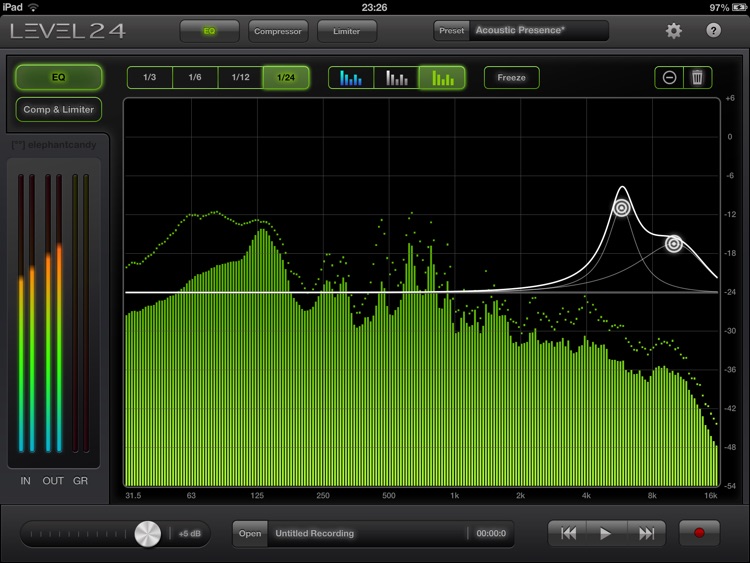Switch to the Limiter tab
Screen dimensions: 750x563
[x=347, y=31]
